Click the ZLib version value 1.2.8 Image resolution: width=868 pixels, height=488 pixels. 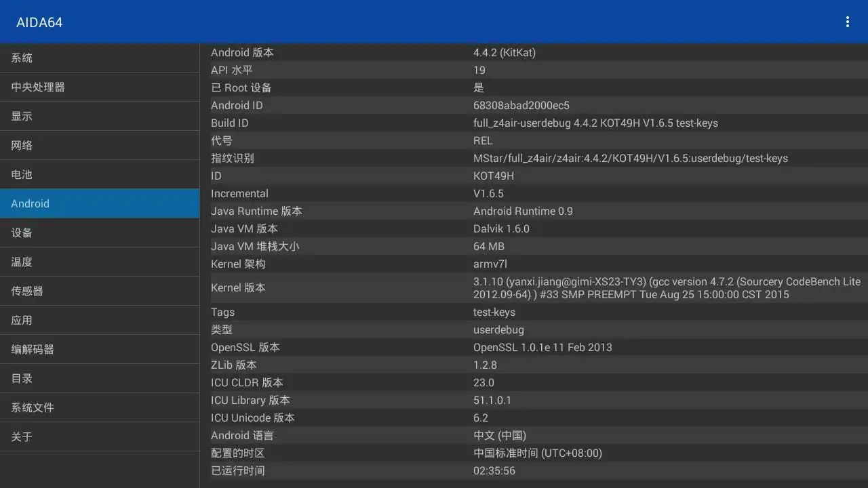click(485, 365)
